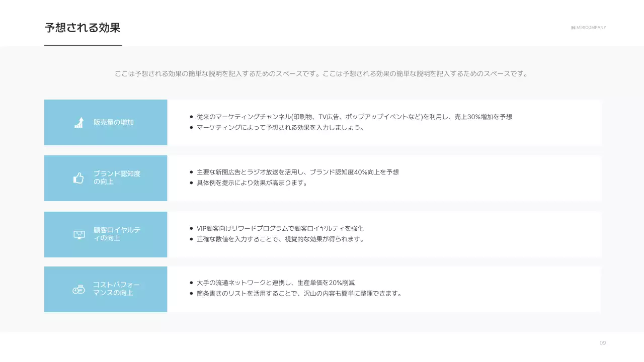644x362 pixels.
Task: Click the MIRICOMPANY text link
Action: point(591,28)
